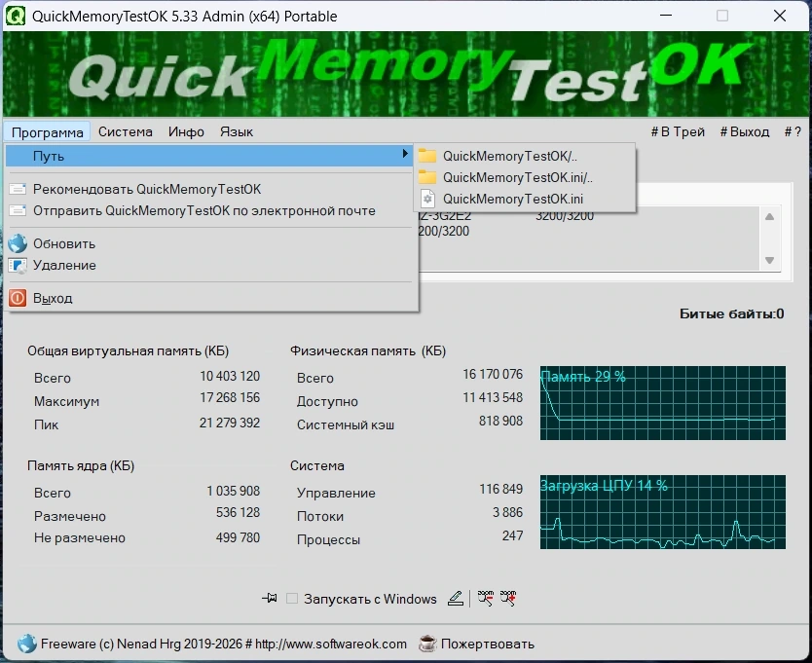Click the coffee cup donate icon

[427, 644]
